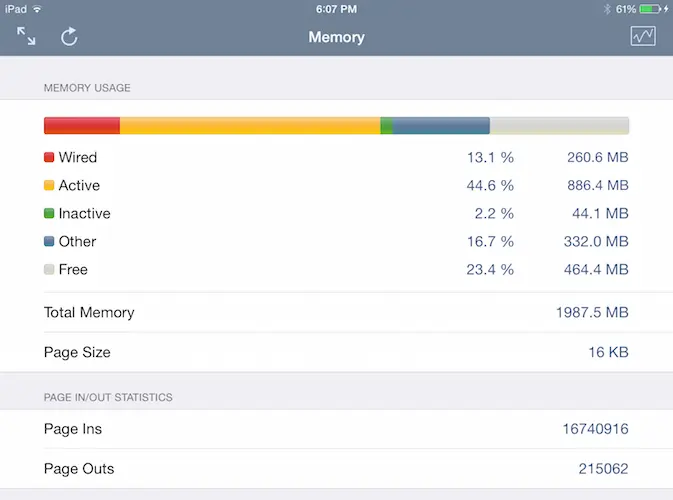Click the blue Other legend square
This screenshot has height=500, width=673.
pos(49,242)
